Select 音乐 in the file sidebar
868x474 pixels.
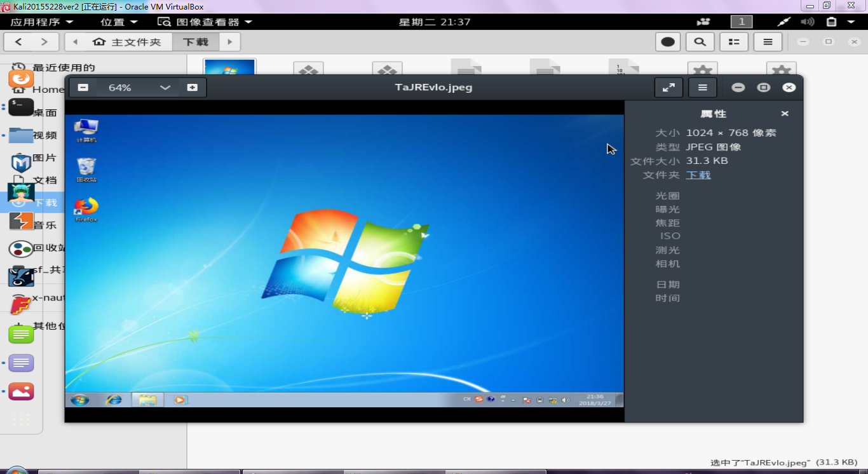point(45,225)
